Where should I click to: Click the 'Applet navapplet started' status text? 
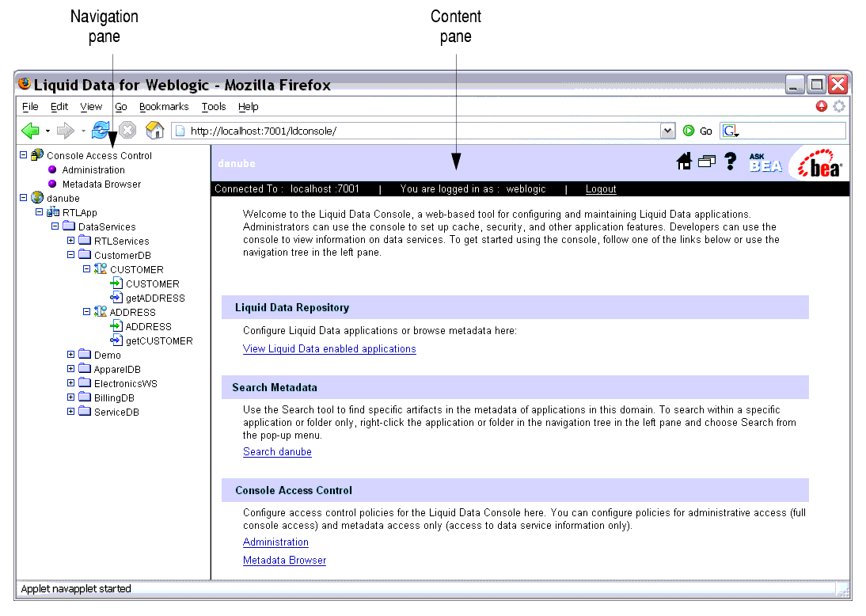pos(76,589)
